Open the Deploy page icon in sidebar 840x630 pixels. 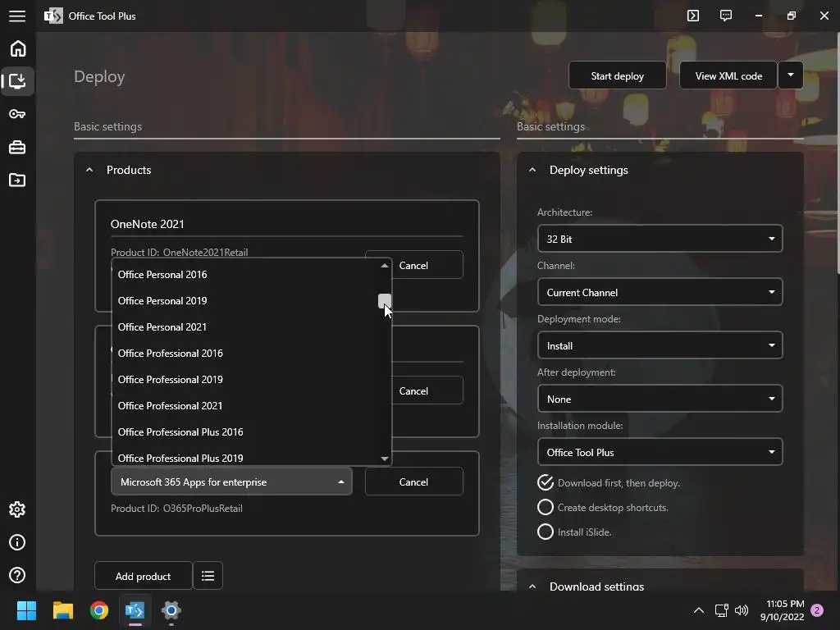click(18, 81)
